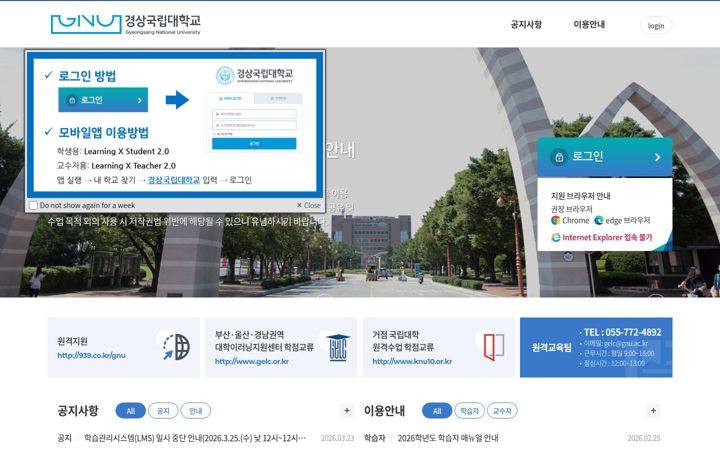The image size is (720, 450).
Task: Click the chevron arrow on 로그인 panel
Action: [658, 157]
